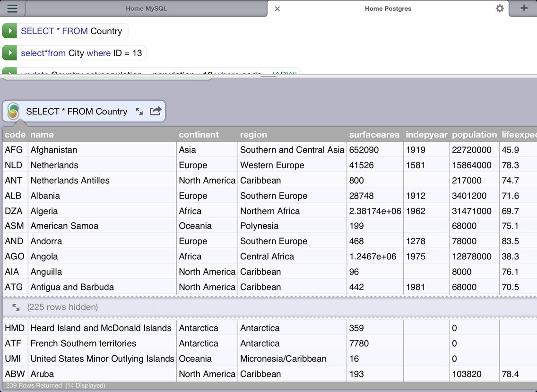Viewport: 537px width, 392px height.
Task: Open connection settings gear
Action: [500, 8]
